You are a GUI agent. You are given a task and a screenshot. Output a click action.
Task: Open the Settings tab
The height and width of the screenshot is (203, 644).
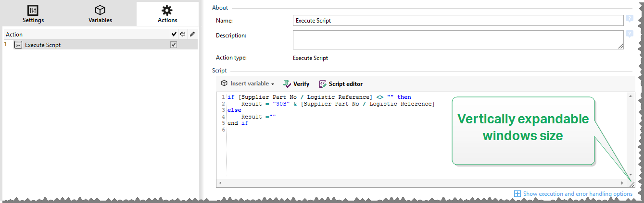tap(33, 14)
